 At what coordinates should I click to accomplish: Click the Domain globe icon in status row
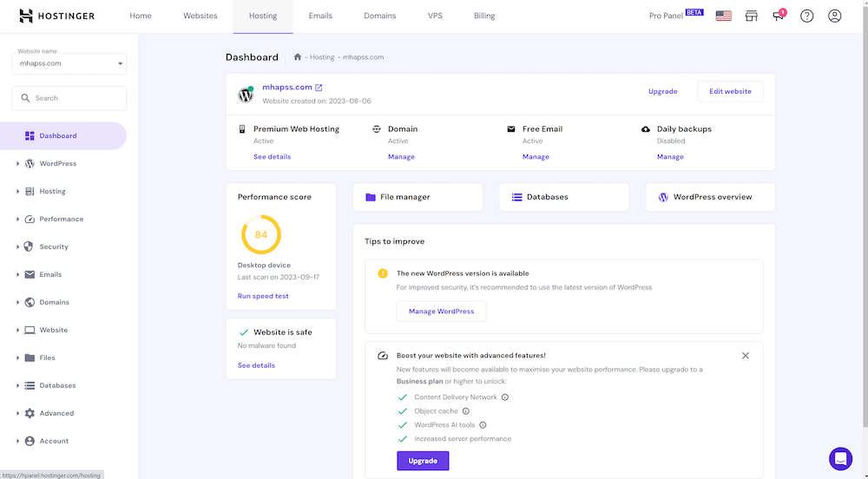tap(377, 129)
